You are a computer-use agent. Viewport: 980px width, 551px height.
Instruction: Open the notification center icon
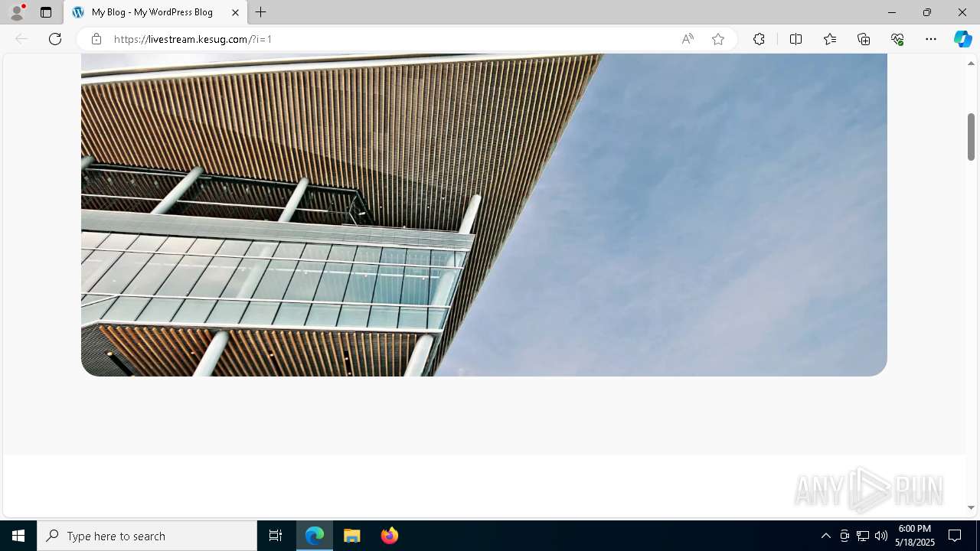[955, 536]
